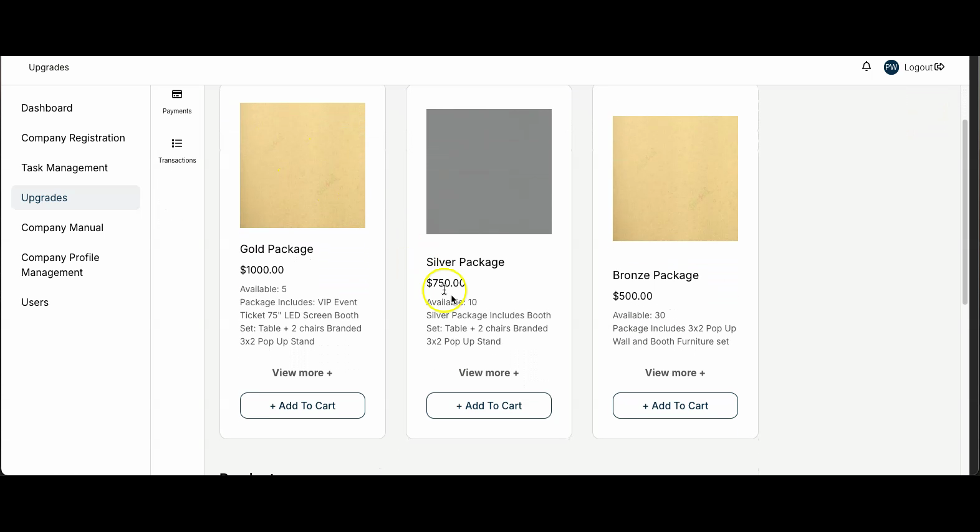Click the Gold Package thumbnail image
The height and width of the screenshot is (532, 980).
[x=302, y=165]
